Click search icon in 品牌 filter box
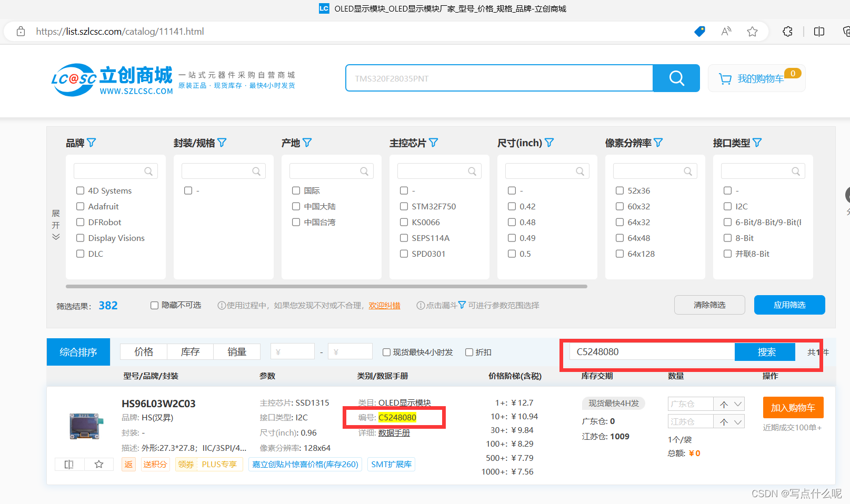 point(148,172)
